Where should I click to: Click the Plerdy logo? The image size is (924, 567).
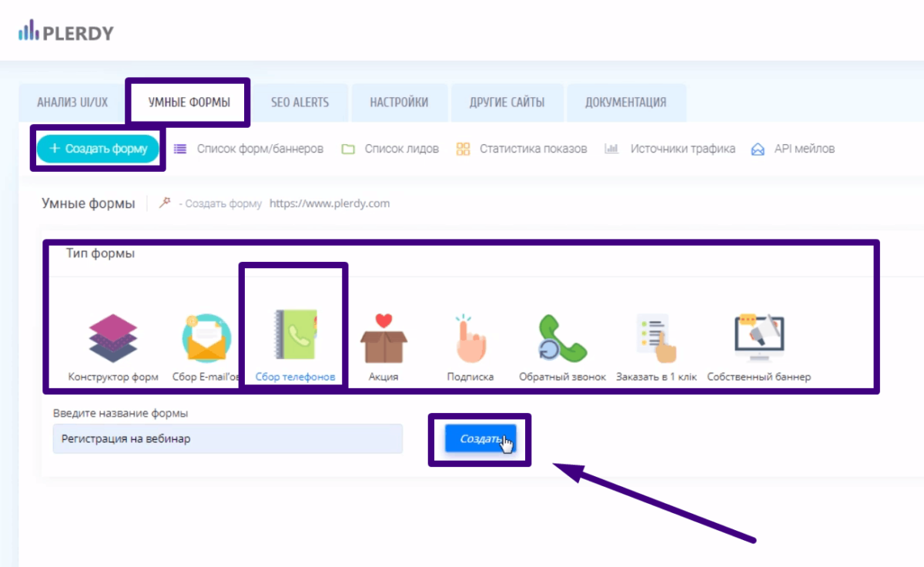[x=66, y=32]
